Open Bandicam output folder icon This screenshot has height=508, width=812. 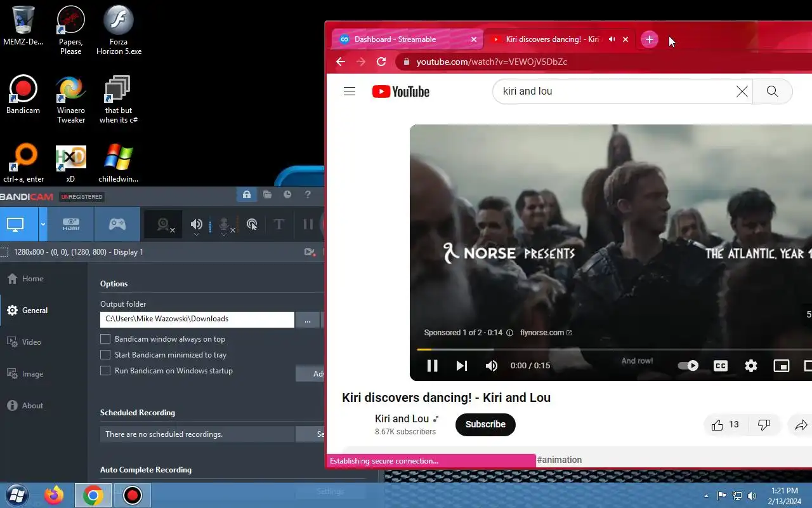click(x=267, y=195)
